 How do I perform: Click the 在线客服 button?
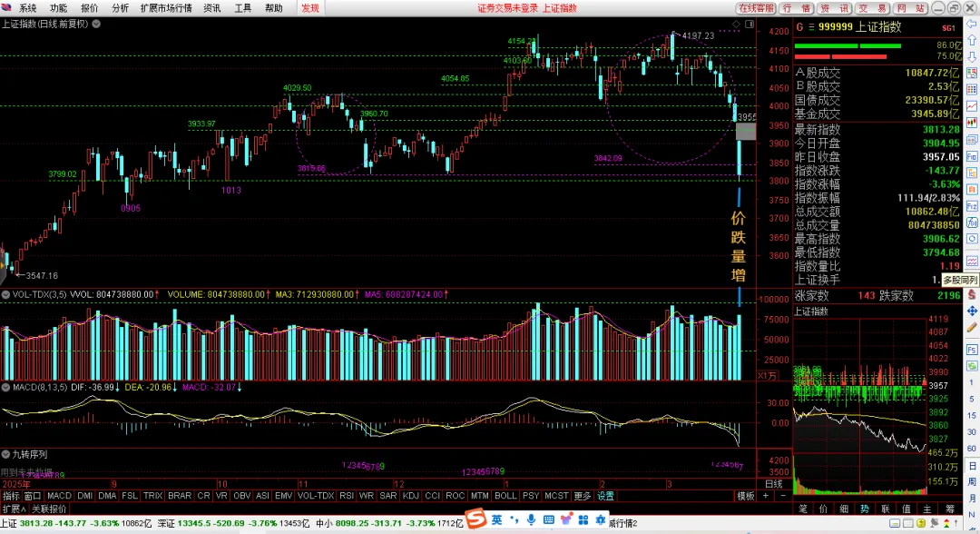[x=756, y=8]
